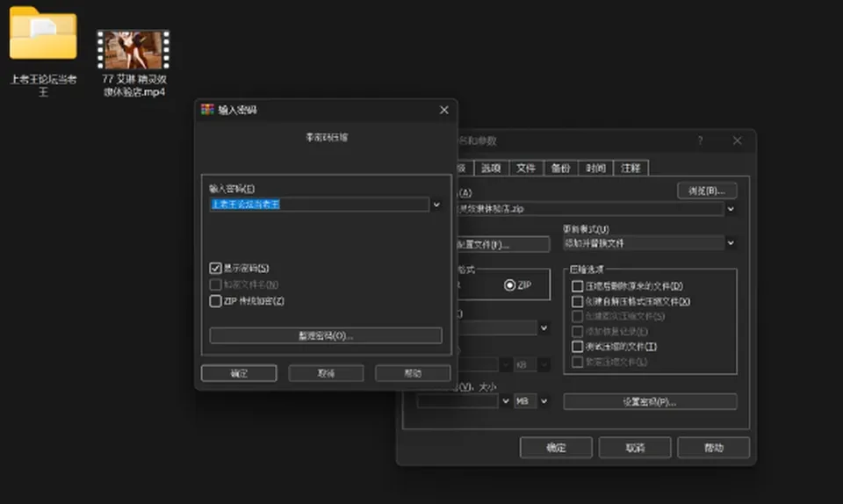Click 取消 in the archive parameters dialog
Image resolution: width=843 pixels, height=504 pixels.
(x=635, y=448)
